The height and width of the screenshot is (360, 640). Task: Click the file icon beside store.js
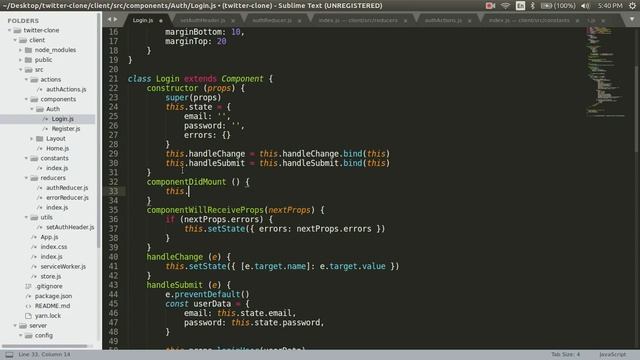(34, 276)
